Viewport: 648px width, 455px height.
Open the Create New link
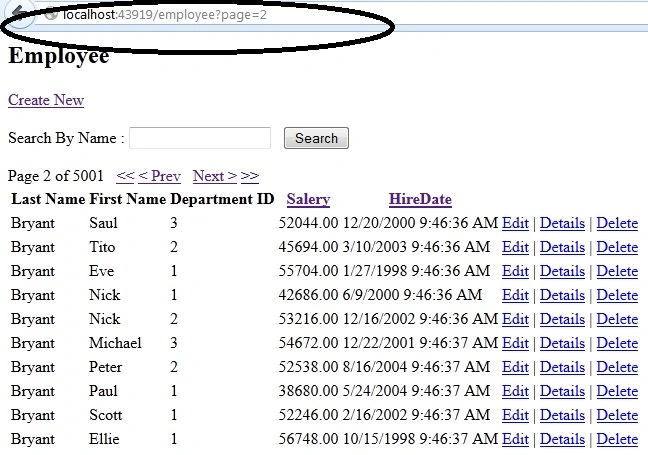coord(46,100)
